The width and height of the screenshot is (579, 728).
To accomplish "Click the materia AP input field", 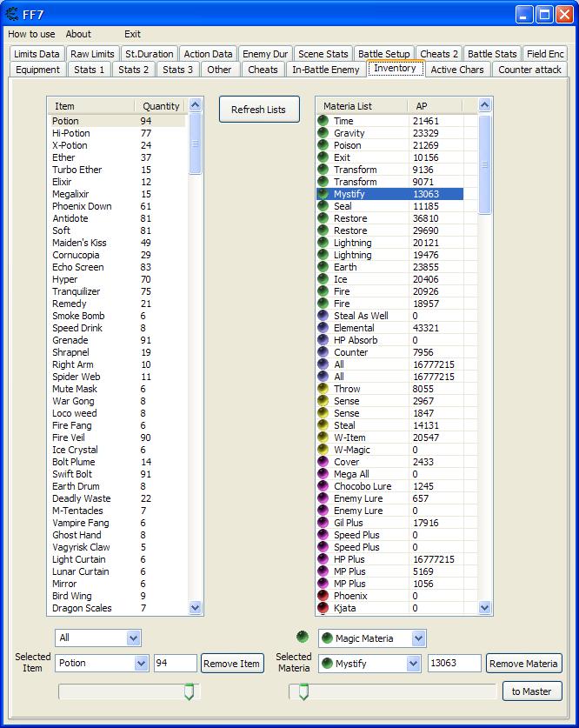I will click(x=454, y=664).
